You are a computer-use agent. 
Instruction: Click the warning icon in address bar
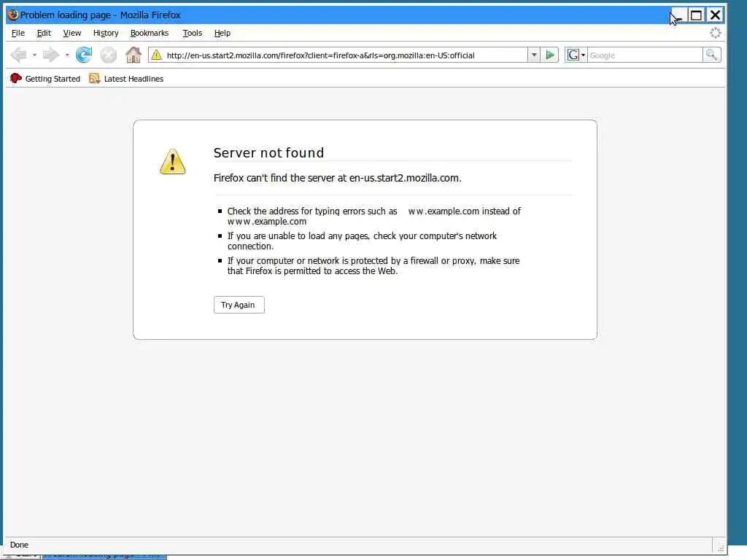coord(156,55)
